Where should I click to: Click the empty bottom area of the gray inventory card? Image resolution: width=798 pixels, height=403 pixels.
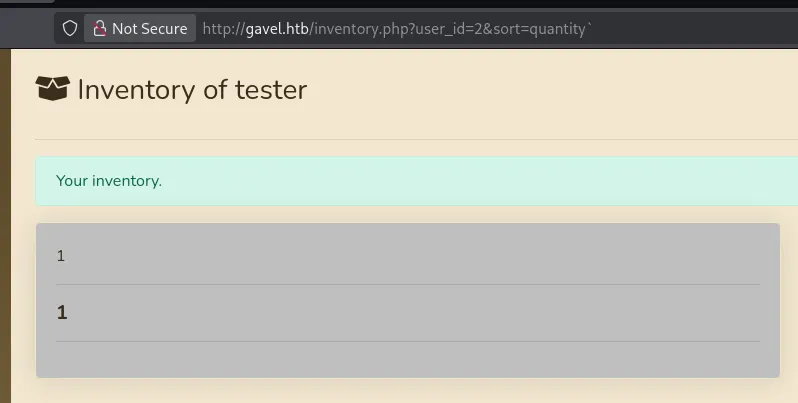click(x=400, y=360)
